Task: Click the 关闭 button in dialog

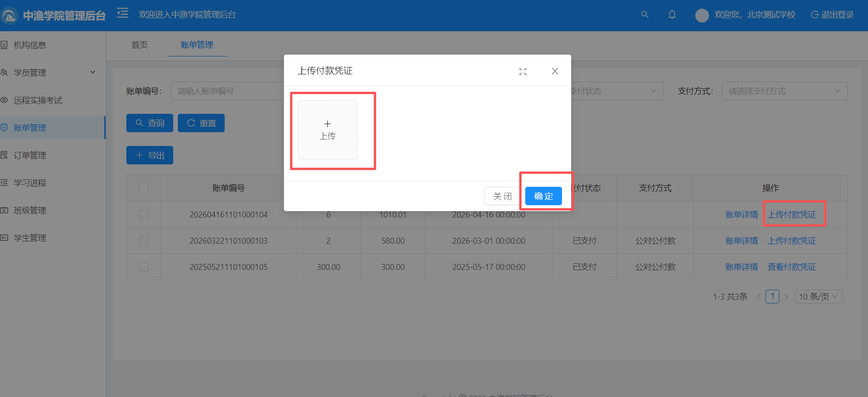Action: (502, 196)
